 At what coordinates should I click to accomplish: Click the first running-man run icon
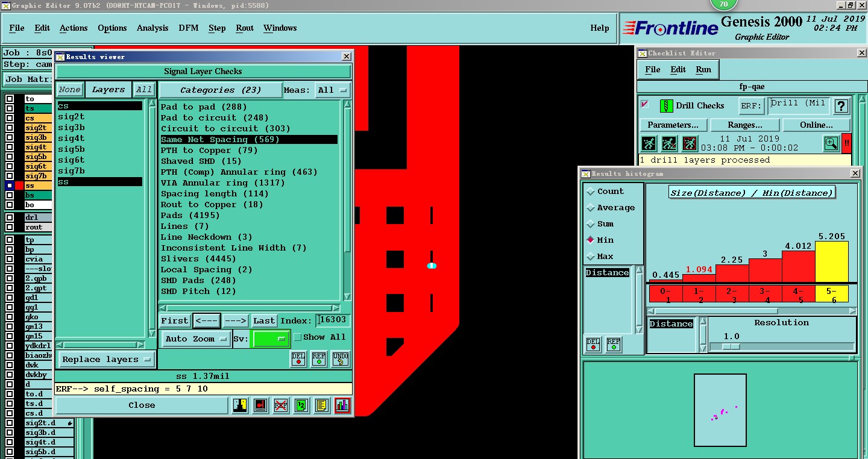tap(649, 143)
